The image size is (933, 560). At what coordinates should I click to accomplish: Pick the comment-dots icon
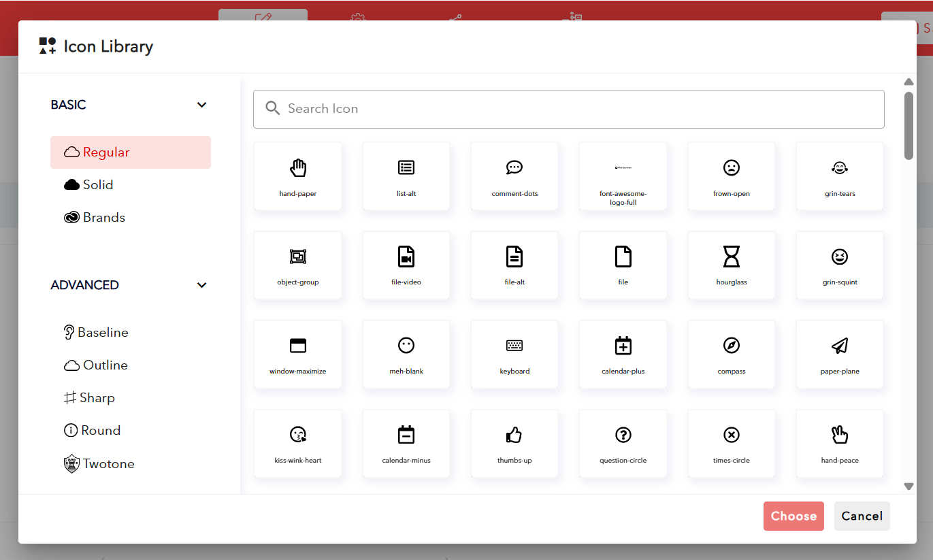(x=514, y=176)
